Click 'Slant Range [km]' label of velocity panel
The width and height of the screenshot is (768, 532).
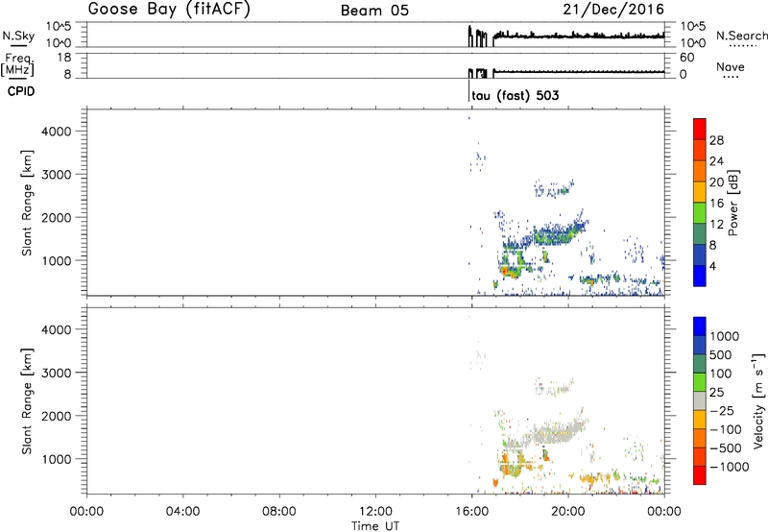pos(27,401)
